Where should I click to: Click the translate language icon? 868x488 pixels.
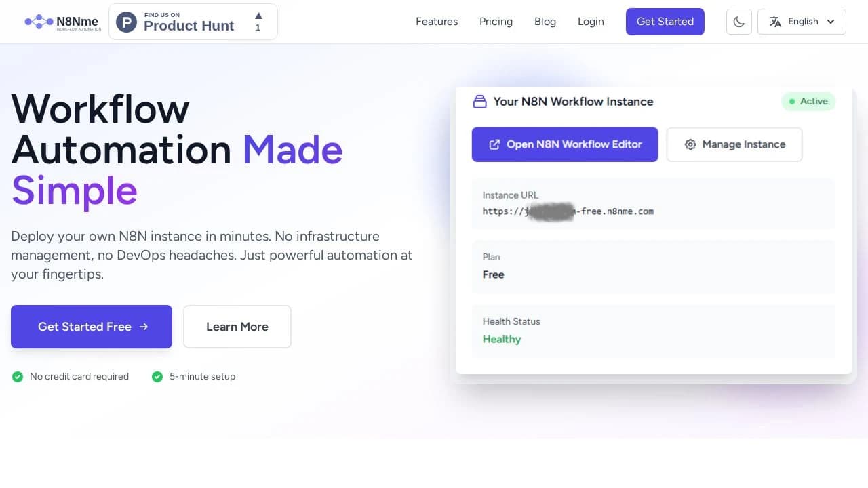click(x=776, y=22)
